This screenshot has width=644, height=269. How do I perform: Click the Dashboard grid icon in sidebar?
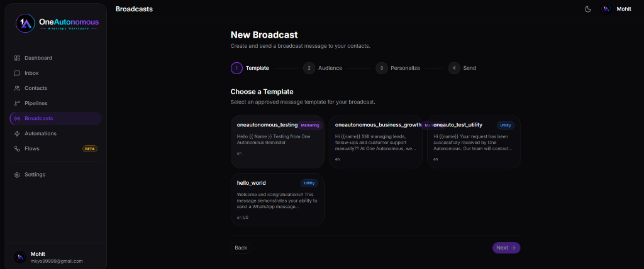pos(17,58)
